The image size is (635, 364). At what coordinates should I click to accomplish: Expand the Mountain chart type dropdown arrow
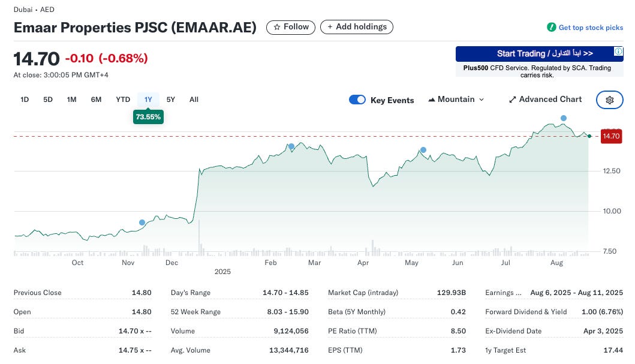pyautogui.click(x=481, y=100)
